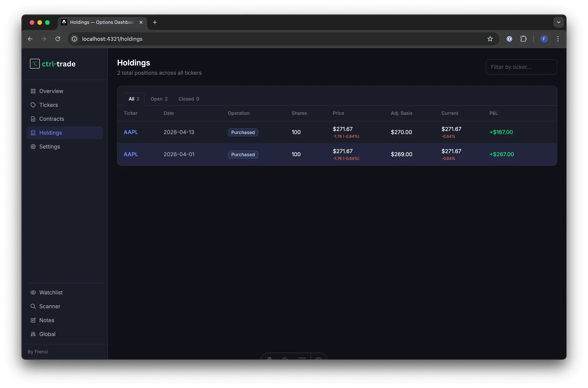
Task: Expand the tab search dropdown
Action: (x=558, y=22)
